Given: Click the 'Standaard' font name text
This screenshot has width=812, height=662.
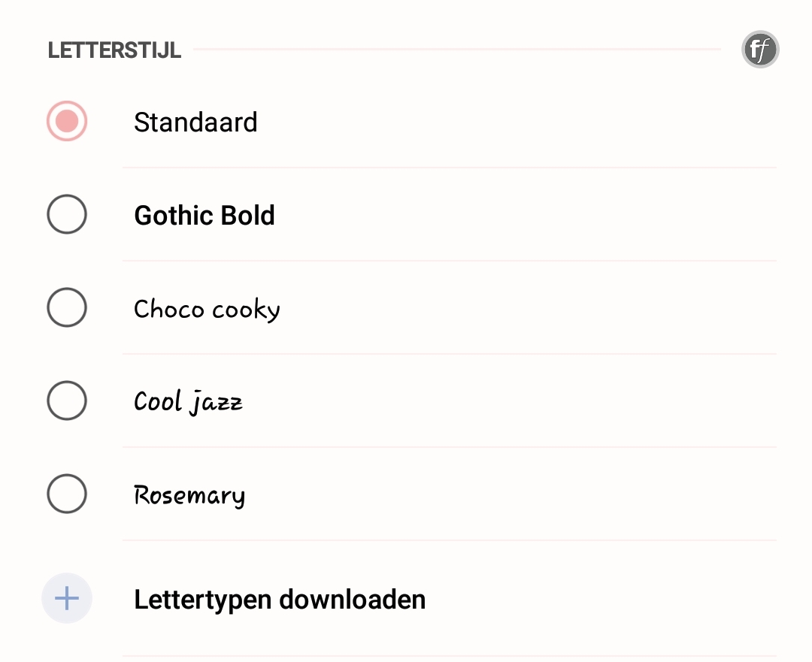Looking at the screenshot, I should (x=195, y=122).
